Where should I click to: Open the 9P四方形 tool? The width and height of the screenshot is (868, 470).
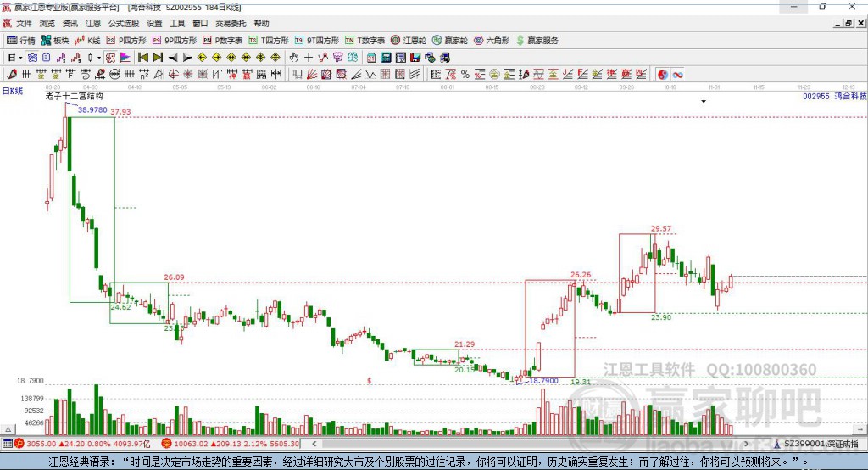(x=175, y=41)
